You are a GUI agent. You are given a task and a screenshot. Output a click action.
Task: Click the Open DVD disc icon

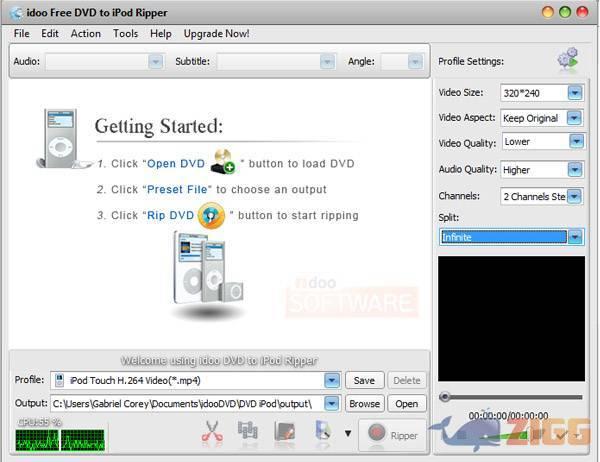click(x=223, y=162)
